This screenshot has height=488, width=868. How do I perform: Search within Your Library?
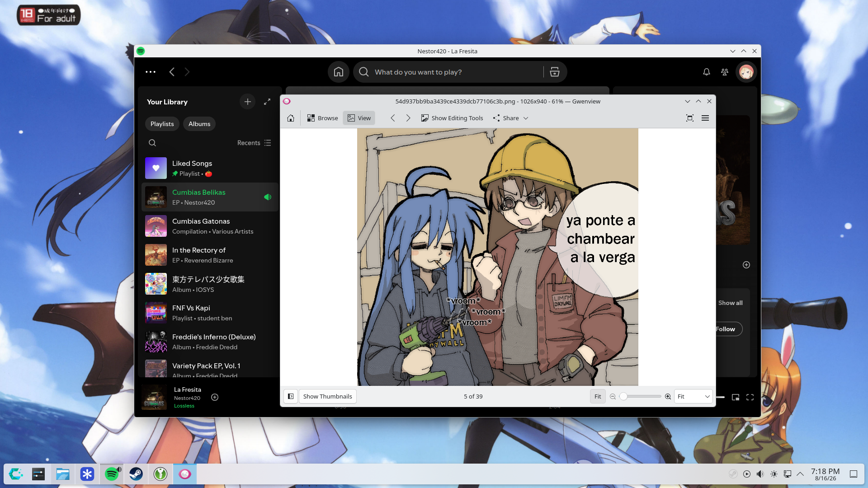(x=152, y=143)
